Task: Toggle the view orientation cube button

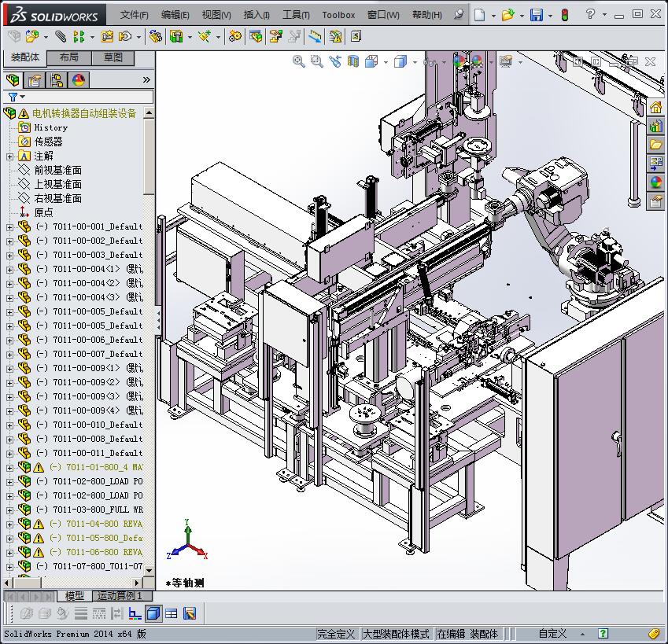Action: click(369, 61)
